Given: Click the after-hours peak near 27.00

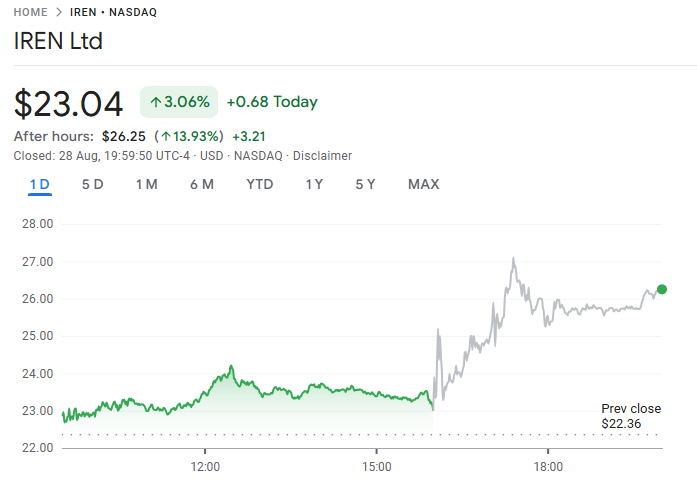Looking at the screenshot, I should (x=513, y=259).
